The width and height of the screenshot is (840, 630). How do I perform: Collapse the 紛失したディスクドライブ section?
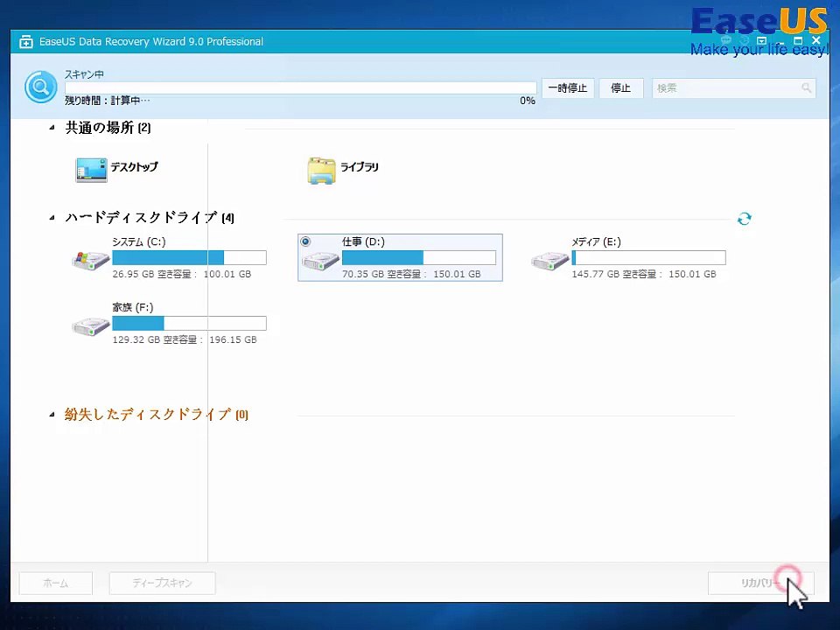[52, 414]
